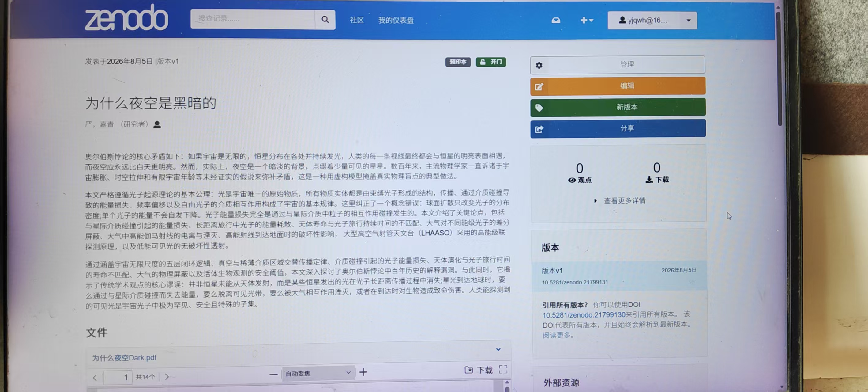Open the plus new upload menu
This screenshot has height=392, width=868.
586,20
